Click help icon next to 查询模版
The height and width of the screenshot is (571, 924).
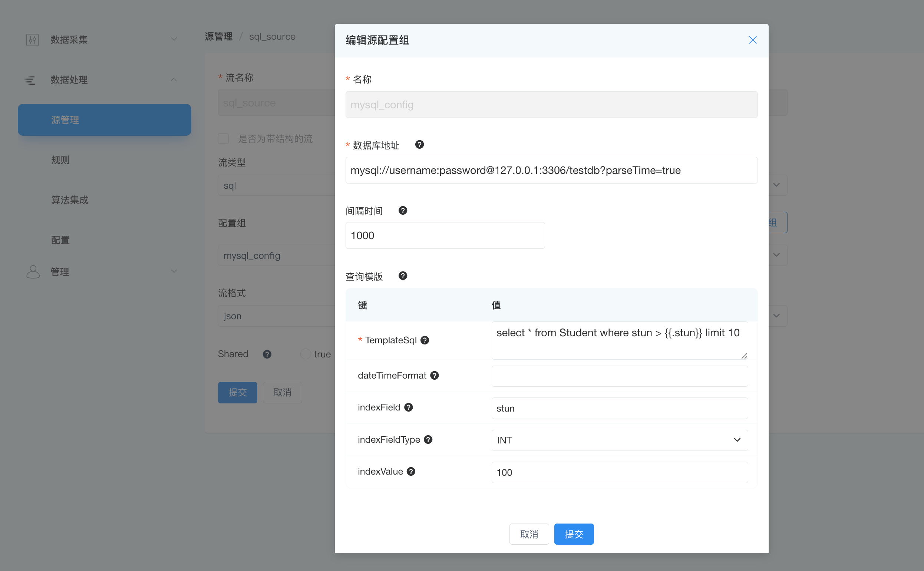[403, 276]
